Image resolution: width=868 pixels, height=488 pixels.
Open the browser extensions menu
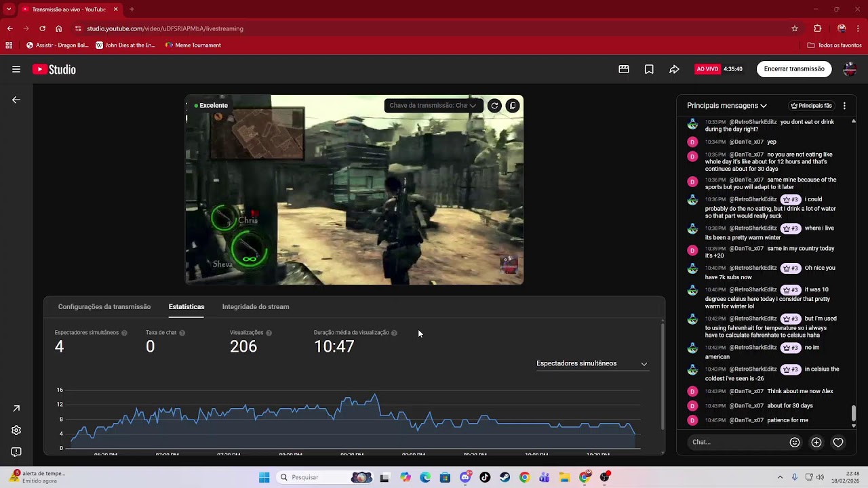point(817,28)
